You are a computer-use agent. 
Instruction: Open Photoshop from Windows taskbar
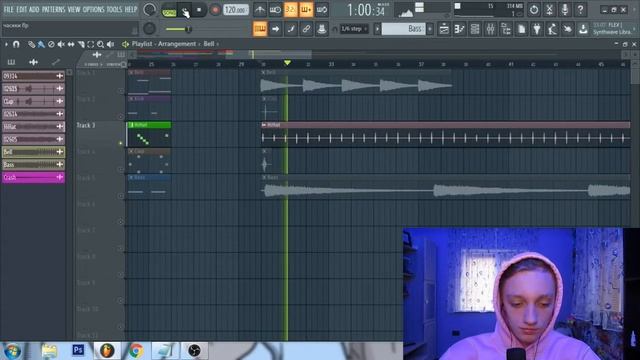(x=78, y=351)
